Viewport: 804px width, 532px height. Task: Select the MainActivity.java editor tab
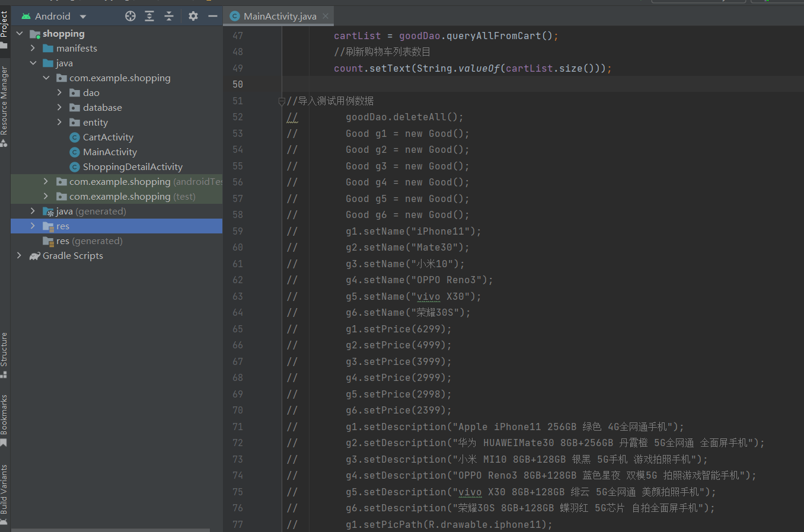tap(279, 16)
